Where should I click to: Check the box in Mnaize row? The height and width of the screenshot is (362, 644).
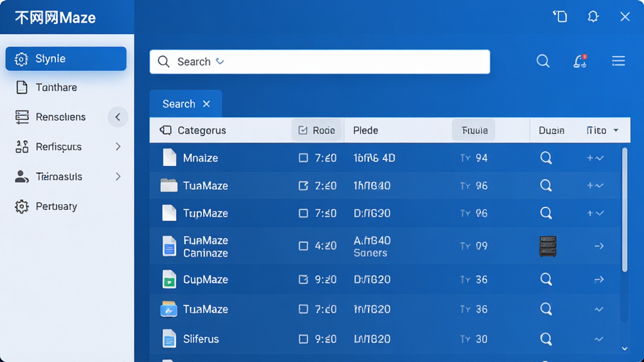[303, 158]
